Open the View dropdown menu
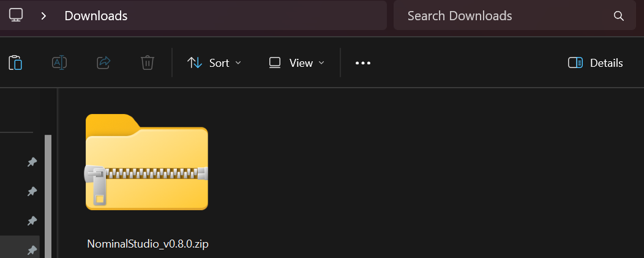The height and width of the screenshot is (258, 644). 296,63
